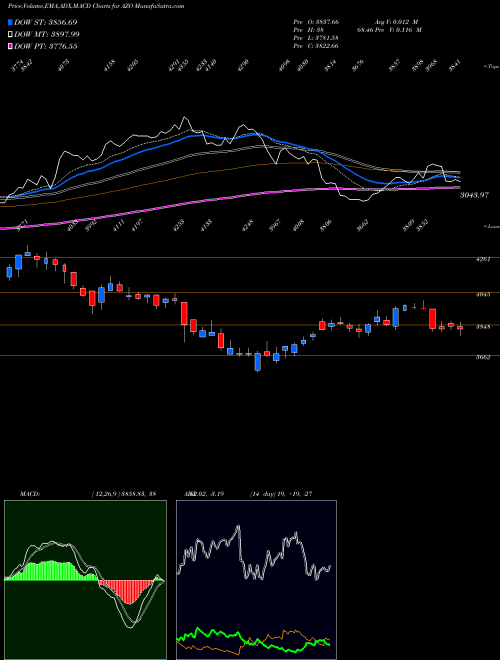500x660 pixels.
Task: Click the MACD: heading label
Action: click(29, 494)
